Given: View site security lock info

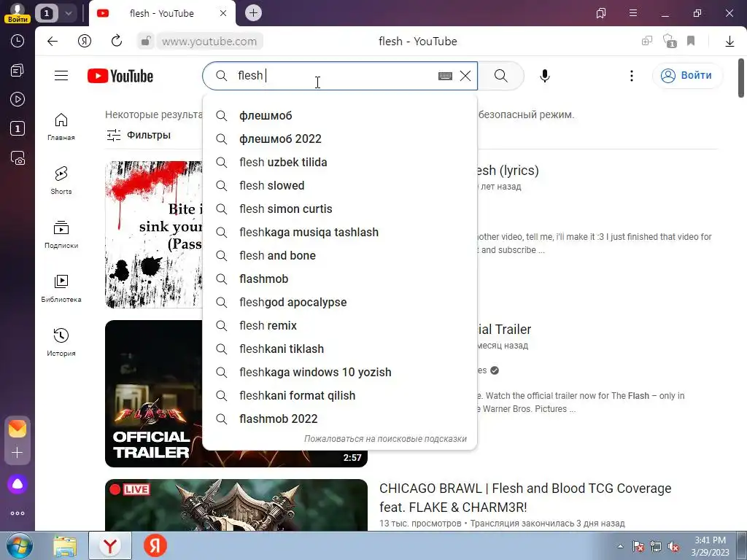Looking at the screenshot, I should [145, 42].
